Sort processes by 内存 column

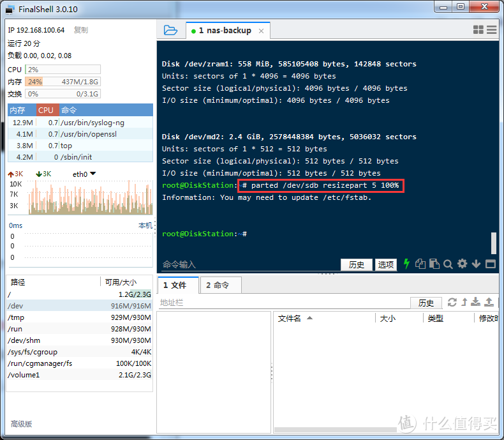pyautogui.click(x=22, y=110)
